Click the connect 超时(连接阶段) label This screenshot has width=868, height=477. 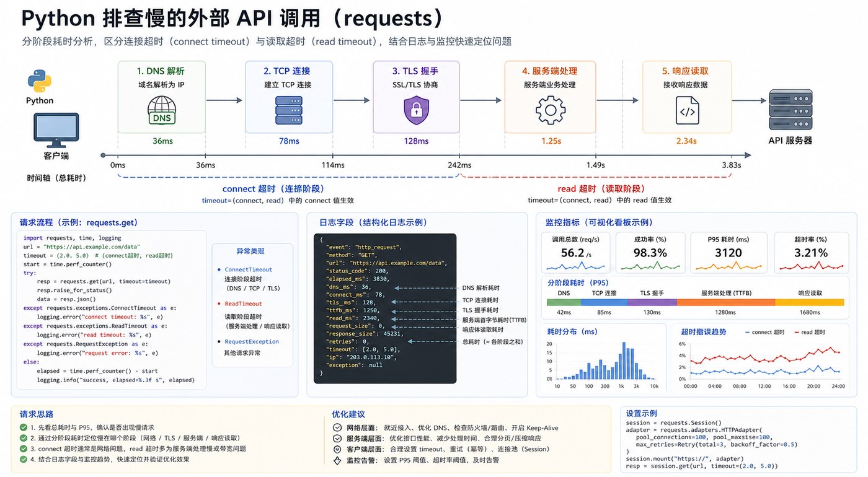click(273, 188)
